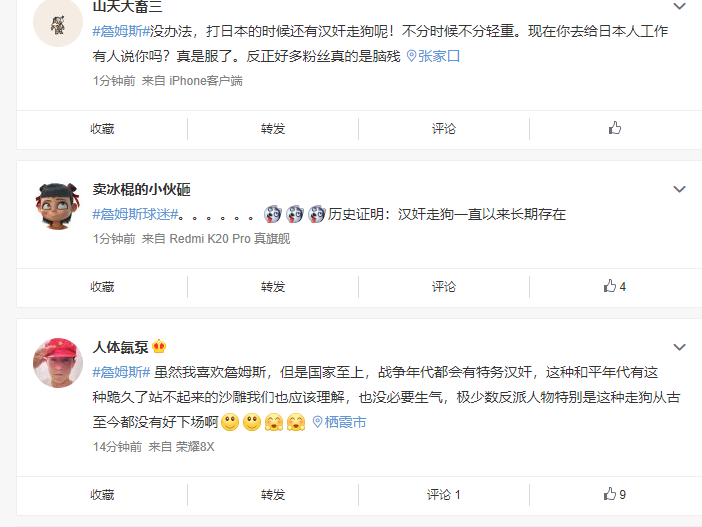Open 栖霞市 location pin link
Screen dimensions: 702x527
point(339,422)
